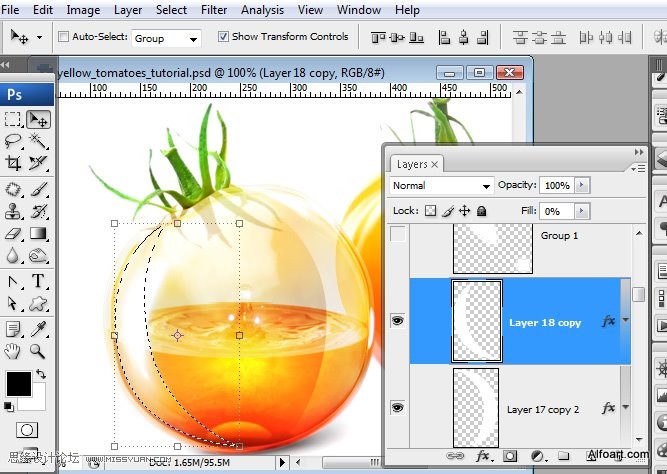Click the Layers panel tab
Image resolution: width=667 pixels, height=474 pixels.
[412, 164]
